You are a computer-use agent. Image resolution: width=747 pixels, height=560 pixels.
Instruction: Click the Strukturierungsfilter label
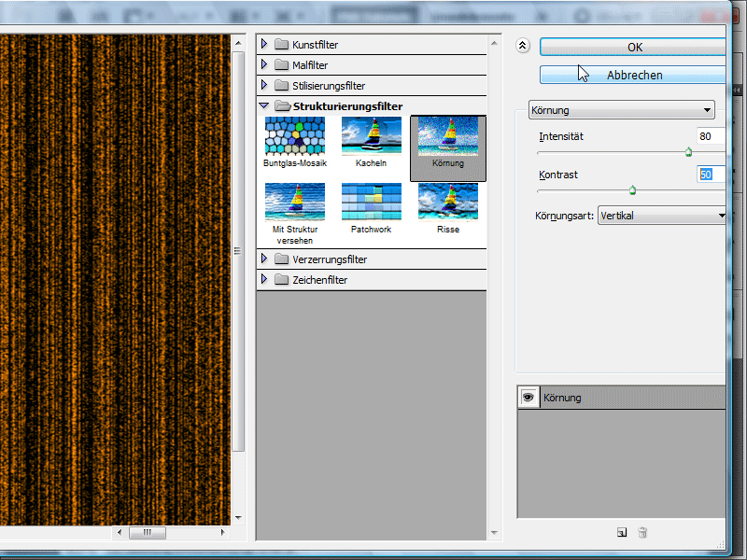pos(347,106)
